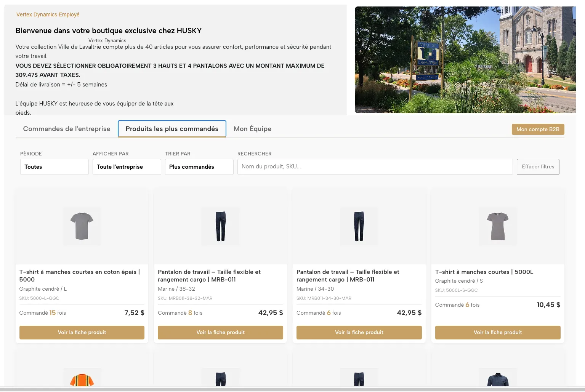Image resolution: width=585 pixels, height=392 pixels.
Task: Select the Produits les plus commandés tab
Action: point(172,129)
